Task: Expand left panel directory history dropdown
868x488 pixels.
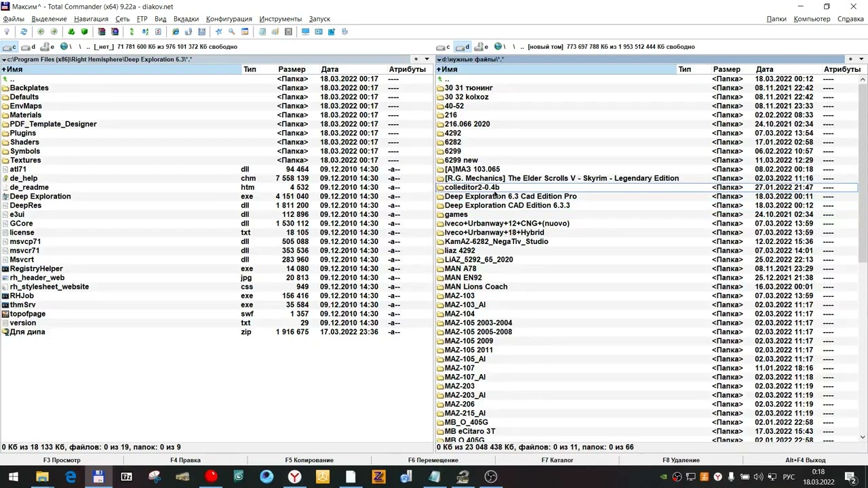Action: coord(427,60)
